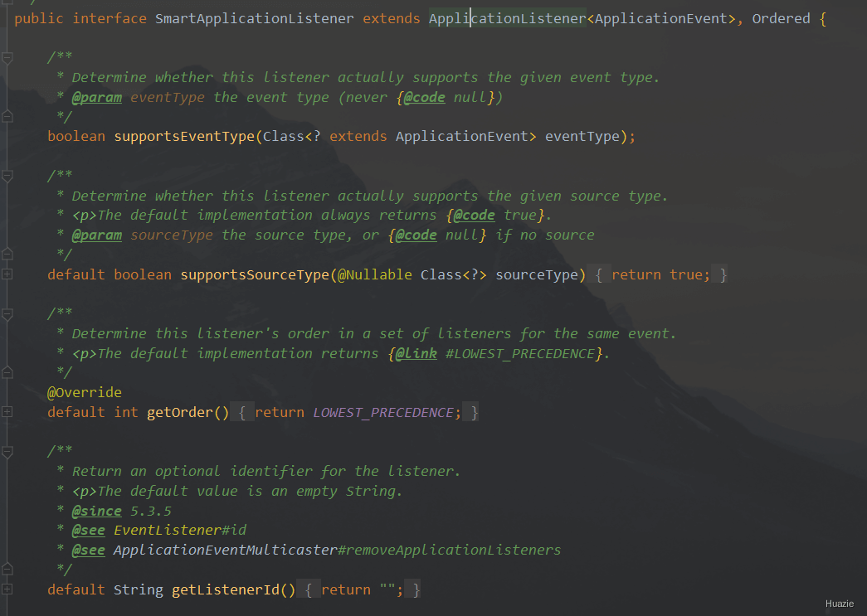Collapse Javadoc at its opening line above supportsEventType

(x=7, y=57)
